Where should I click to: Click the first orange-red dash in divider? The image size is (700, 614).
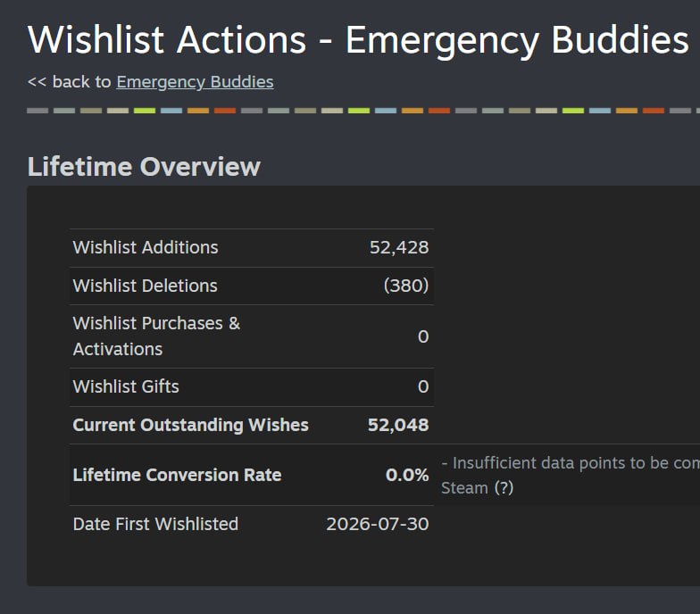pyautogui.click(x=225, y=111)
